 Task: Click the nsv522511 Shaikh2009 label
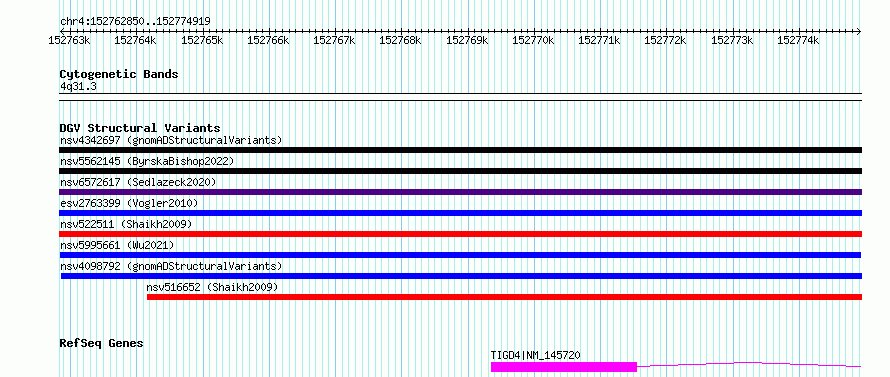tap(126, 224)
